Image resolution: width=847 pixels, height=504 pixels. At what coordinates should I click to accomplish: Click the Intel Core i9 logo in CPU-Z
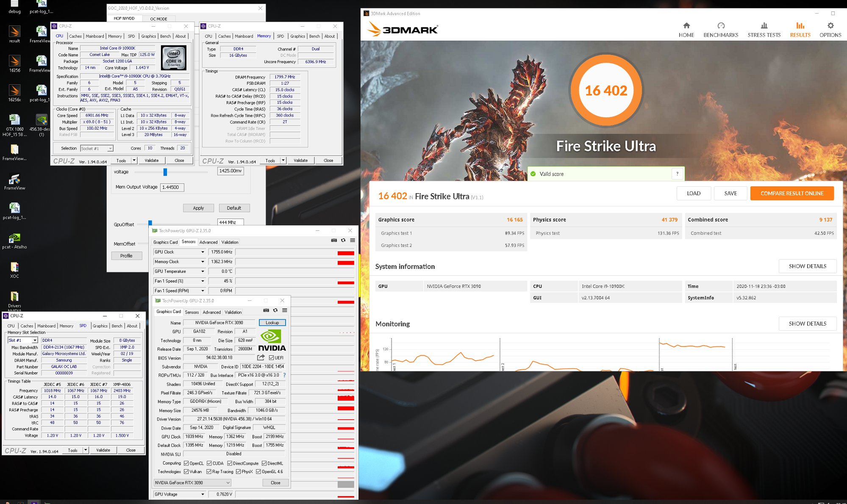(x=174, y=58)
